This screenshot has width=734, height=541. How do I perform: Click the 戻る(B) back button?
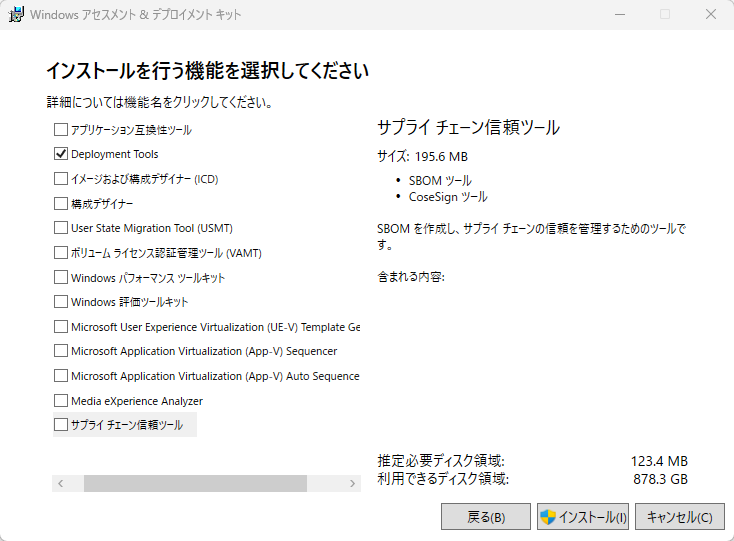pyautogui.click(x=486, y=517)
